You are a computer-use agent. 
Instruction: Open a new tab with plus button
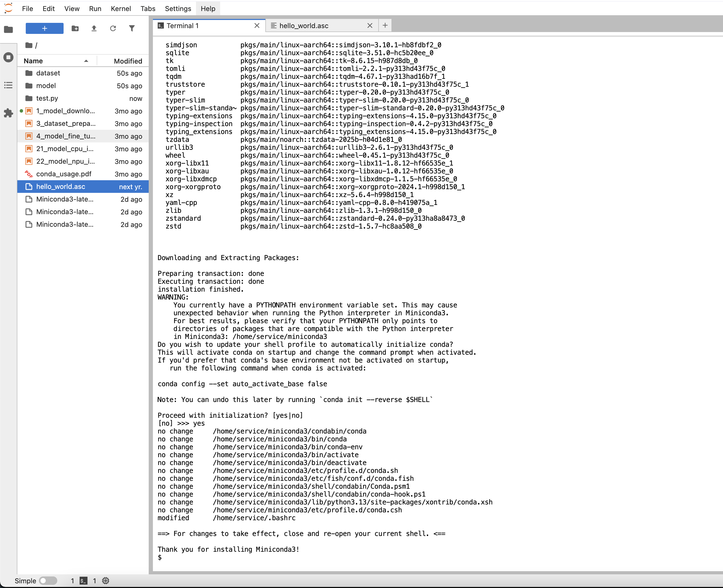tap(385, 25)
